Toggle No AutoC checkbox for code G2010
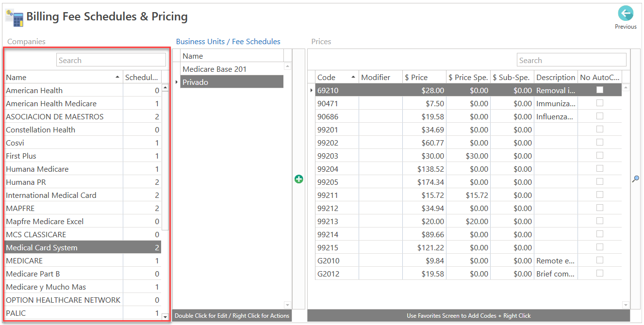This screenshot has height=325, width=644. [x=600, y=260]
